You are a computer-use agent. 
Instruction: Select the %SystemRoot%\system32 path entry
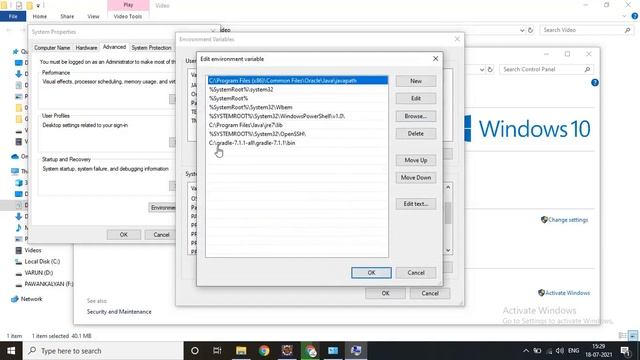click(x=298, y=89)
